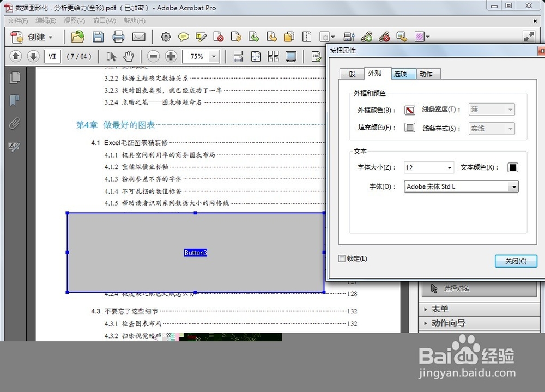Click the insert page green arrow icon

tap(254, 37)
